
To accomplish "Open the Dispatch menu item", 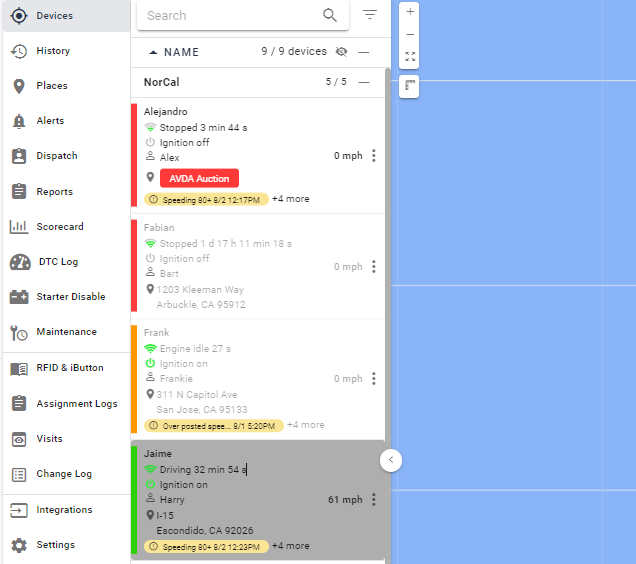I will [57, 156].
